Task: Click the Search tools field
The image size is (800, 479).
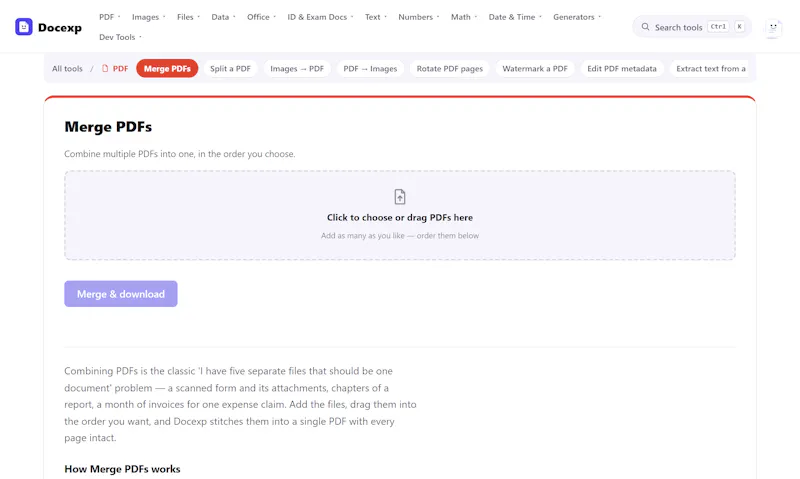Action: point(692,27)
